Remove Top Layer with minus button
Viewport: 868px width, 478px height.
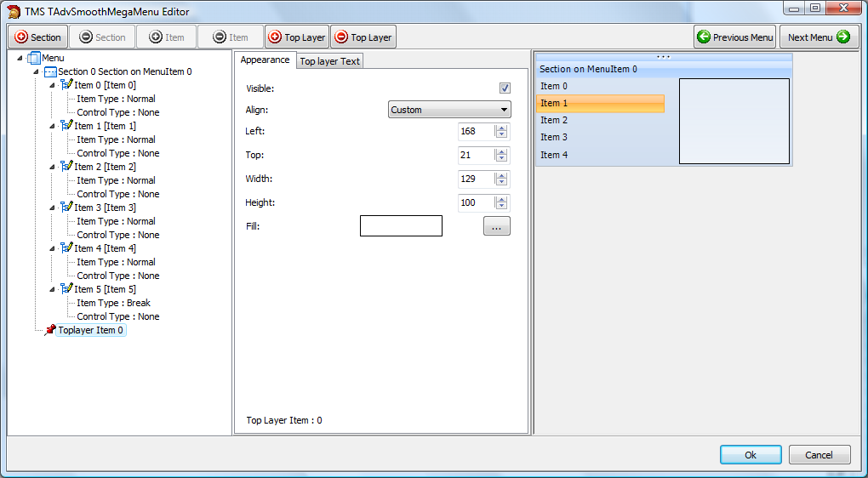(363, 37)
